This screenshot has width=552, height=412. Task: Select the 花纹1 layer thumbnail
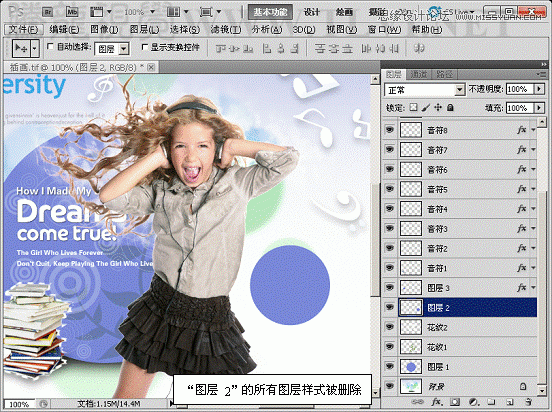411,347
